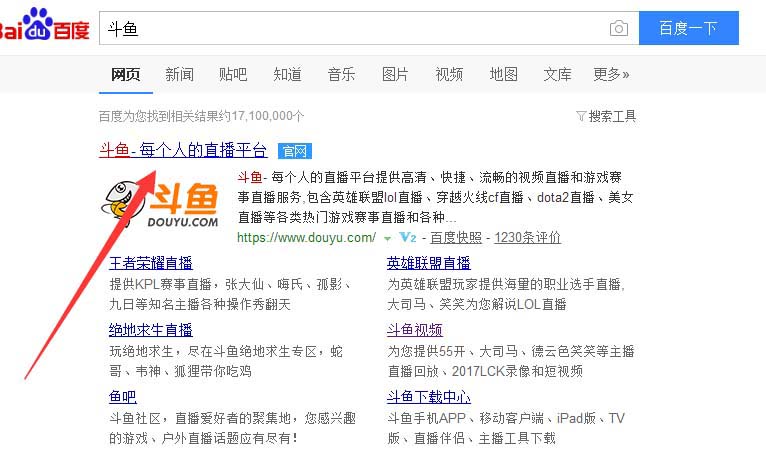Click the Douyu logo thumbnail
This screenshot has width=766, height=459.
coord(160,204)
